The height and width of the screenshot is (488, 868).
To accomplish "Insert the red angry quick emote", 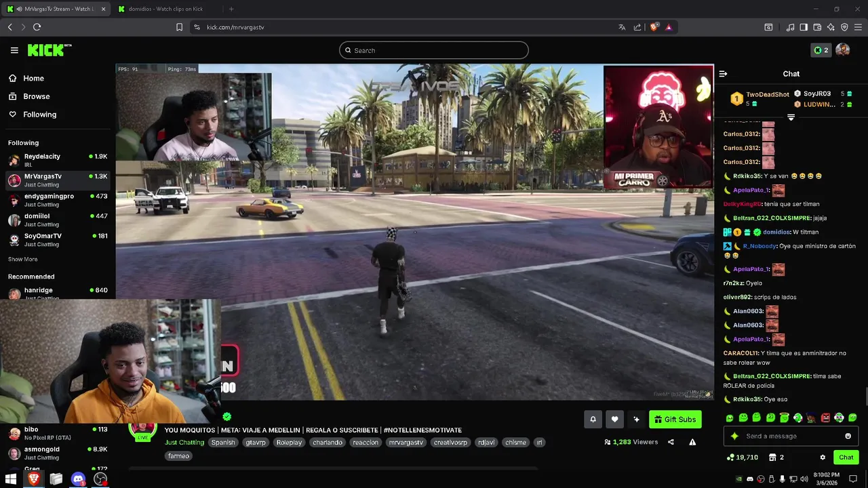I will coord(825,418).
